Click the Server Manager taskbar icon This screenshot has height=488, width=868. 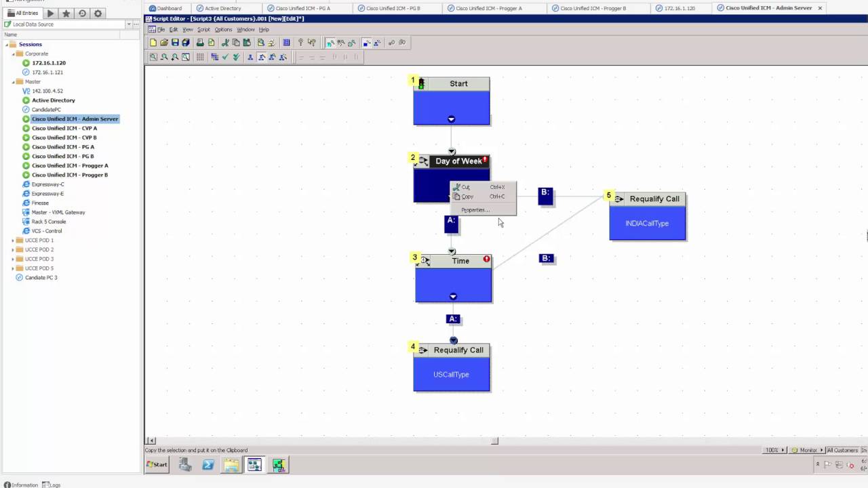click(185, 465)
